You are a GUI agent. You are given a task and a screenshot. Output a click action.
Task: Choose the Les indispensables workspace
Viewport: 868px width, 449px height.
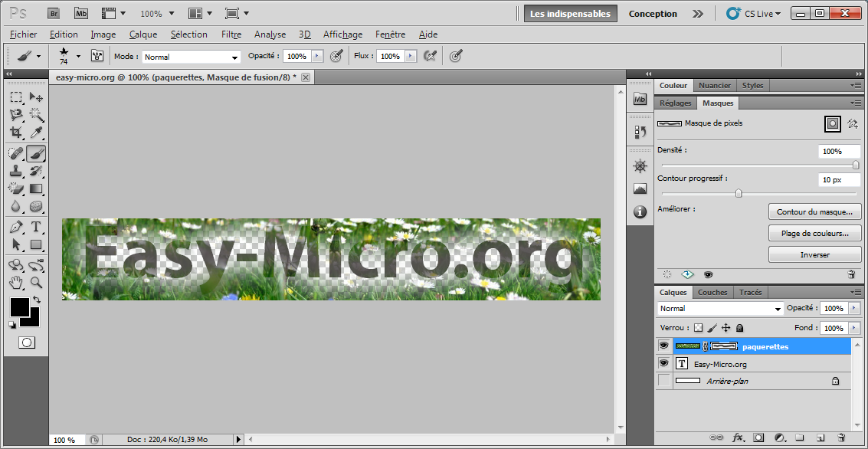click(x=570, y=14)
